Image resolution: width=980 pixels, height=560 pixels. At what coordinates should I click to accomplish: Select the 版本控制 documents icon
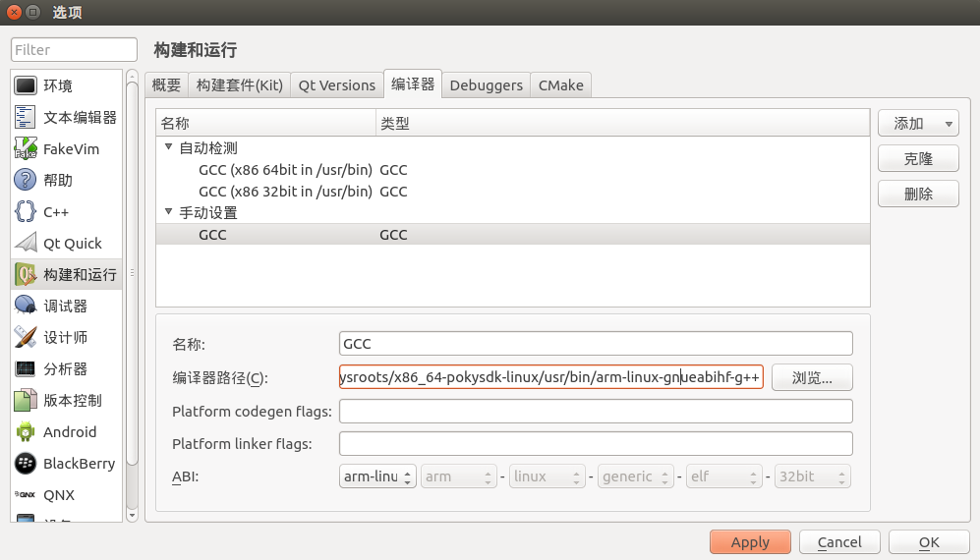pos(26,400)
